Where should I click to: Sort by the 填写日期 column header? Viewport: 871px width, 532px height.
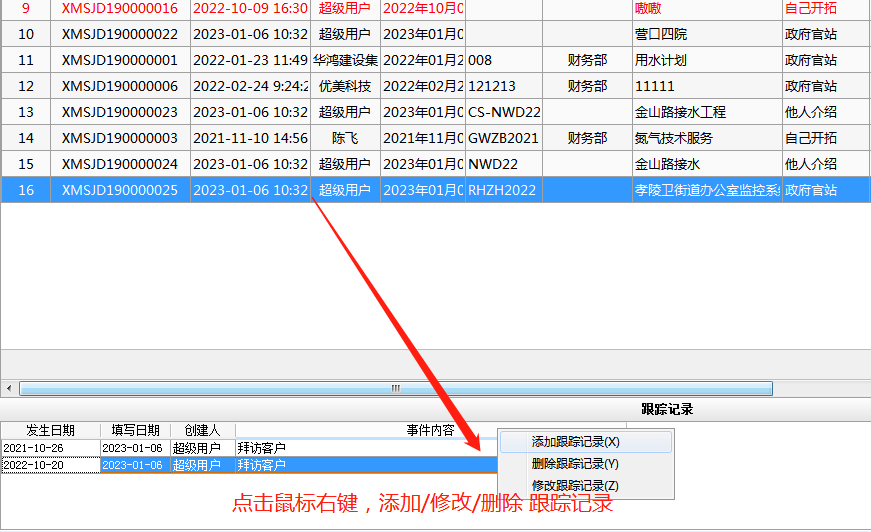point(136,430)
